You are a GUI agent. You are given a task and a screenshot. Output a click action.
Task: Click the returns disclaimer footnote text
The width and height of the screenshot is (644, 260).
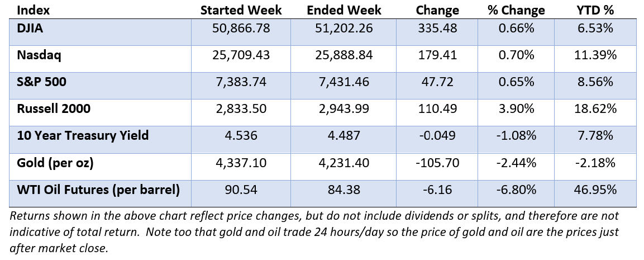pos(314,232)
